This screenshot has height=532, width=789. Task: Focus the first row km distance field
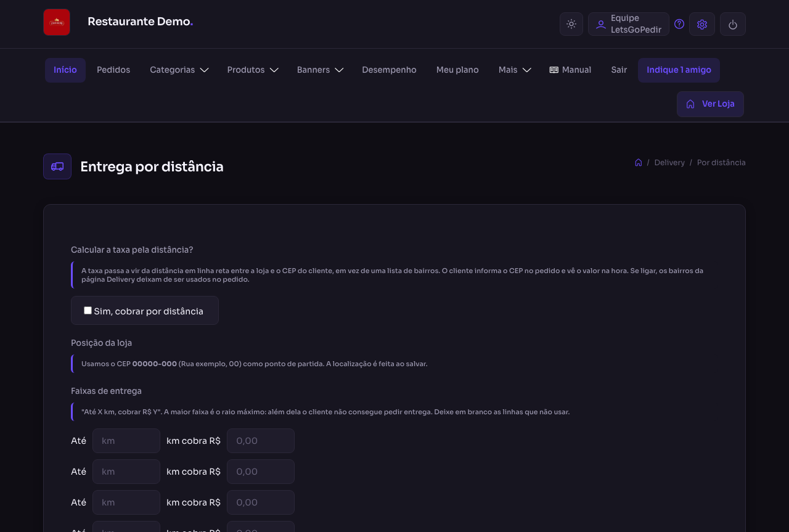pyautogui.click(x=126, y=441)
